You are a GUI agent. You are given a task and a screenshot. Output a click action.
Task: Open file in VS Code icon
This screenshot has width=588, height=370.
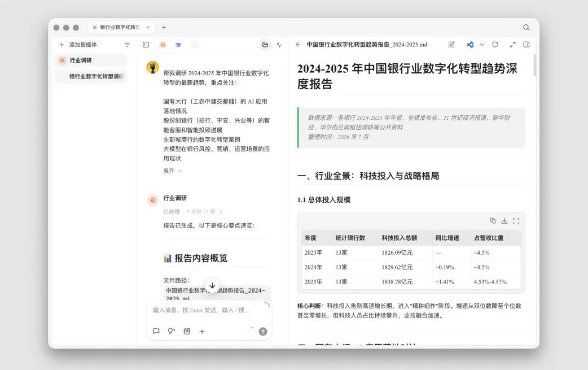tap(470, 44)
